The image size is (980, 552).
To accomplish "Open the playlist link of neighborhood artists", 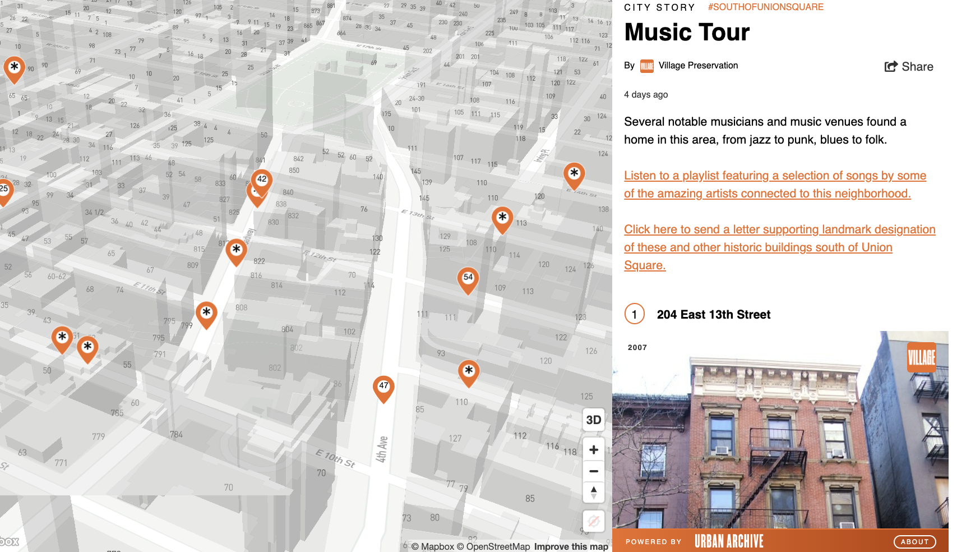I will click(x=775, y=184).
